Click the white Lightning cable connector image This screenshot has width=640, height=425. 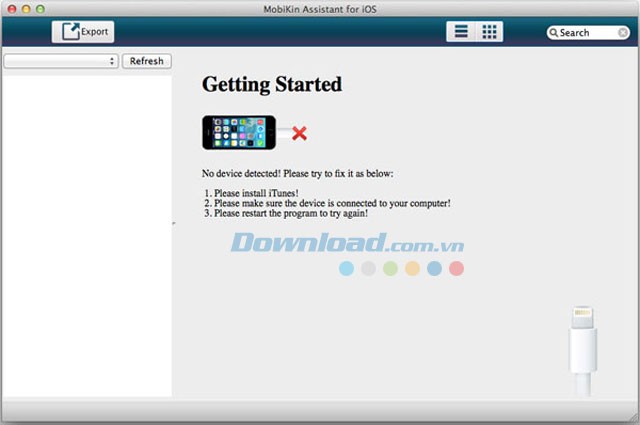(x=582, y=350)
